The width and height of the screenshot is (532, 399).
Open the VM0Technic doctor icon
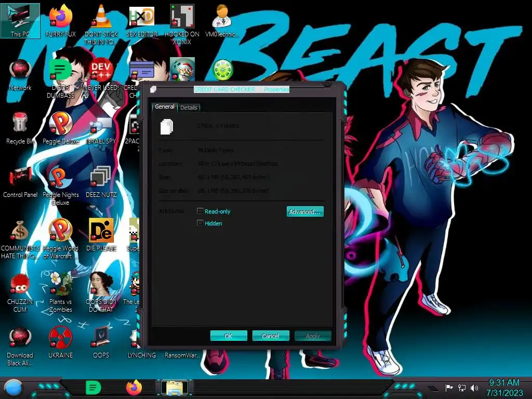coord(222,21)
